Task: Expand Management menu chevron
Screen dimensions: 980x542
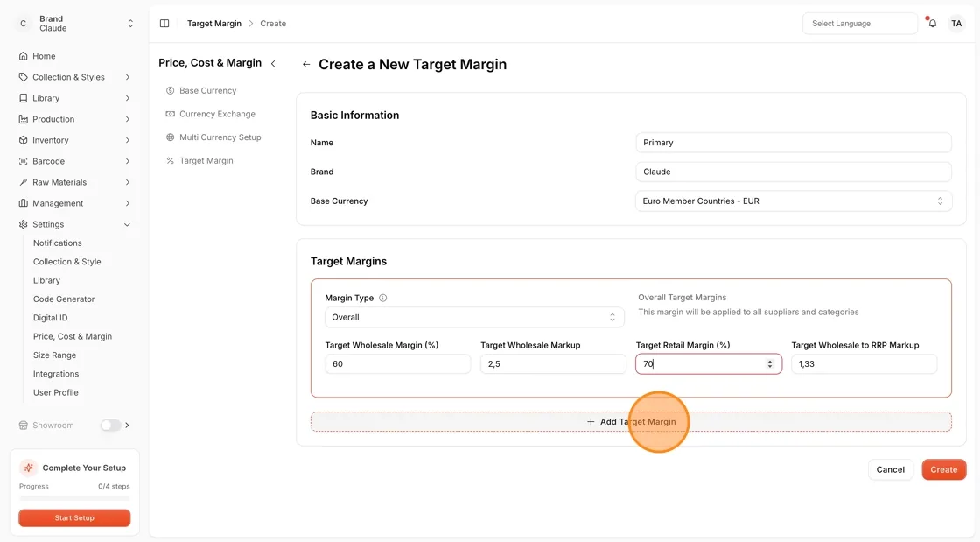Action: [128, 203]
